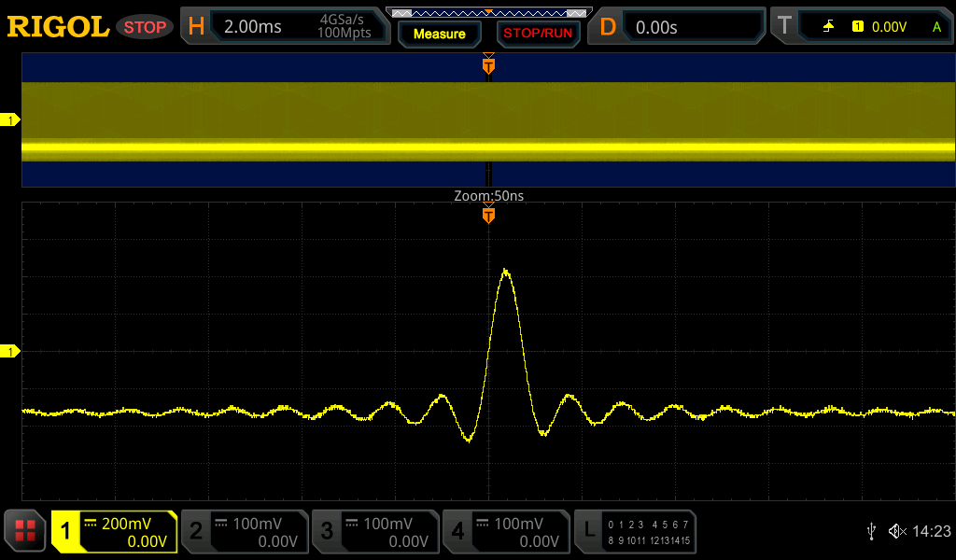956x560 pixels.
Task: Click the rising edge trigger slope icon
Action: pyautogui.click(x=828, y=27)
